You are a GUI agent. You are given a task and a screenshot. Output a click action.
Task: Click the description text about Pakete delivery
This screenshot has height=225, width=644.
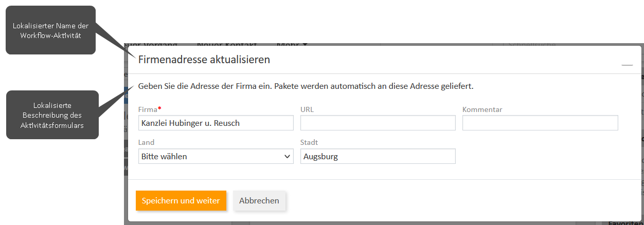[306, 86]
